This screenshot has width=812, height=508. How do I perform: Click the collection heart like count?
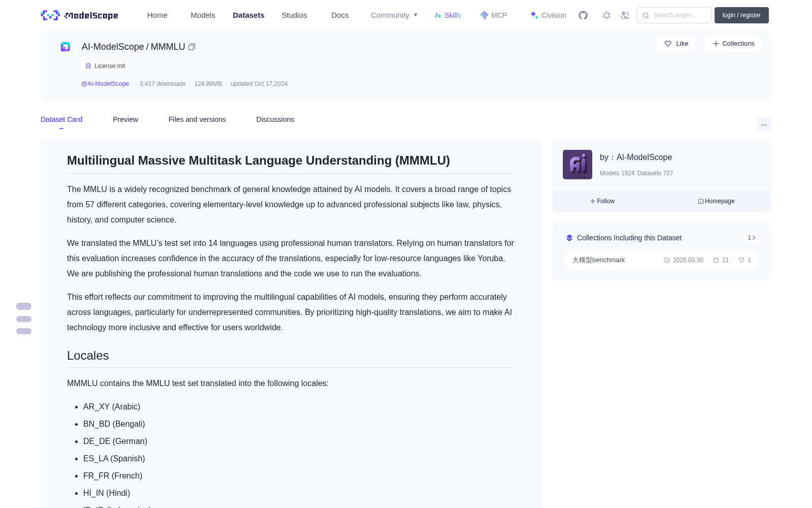pos(745,260)
